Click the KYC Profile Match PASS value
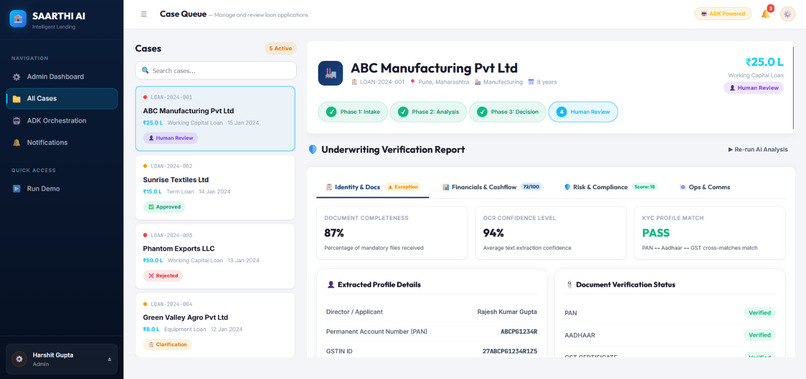Viewport: 806px width, 379px height. tap(656, 233)
